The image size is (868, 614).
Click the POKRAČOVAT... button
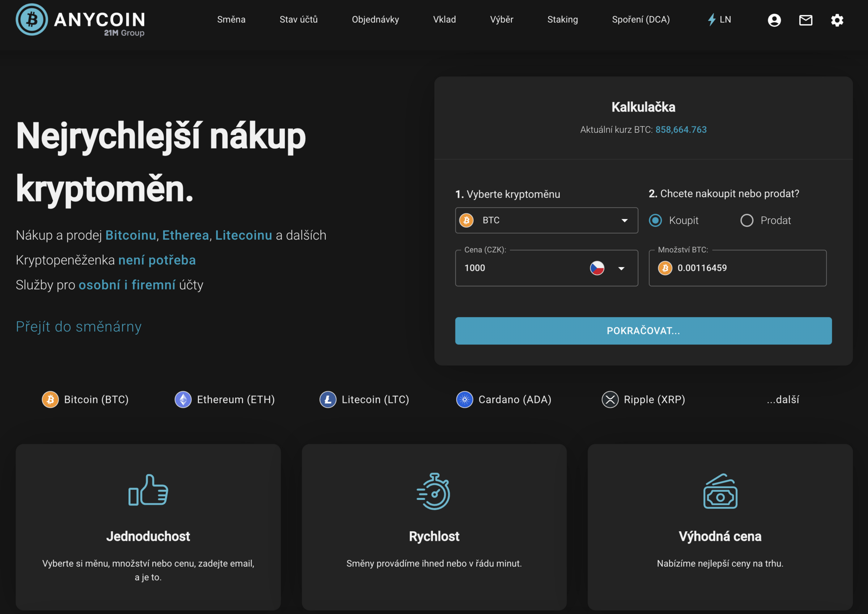[x=643, y=331]
